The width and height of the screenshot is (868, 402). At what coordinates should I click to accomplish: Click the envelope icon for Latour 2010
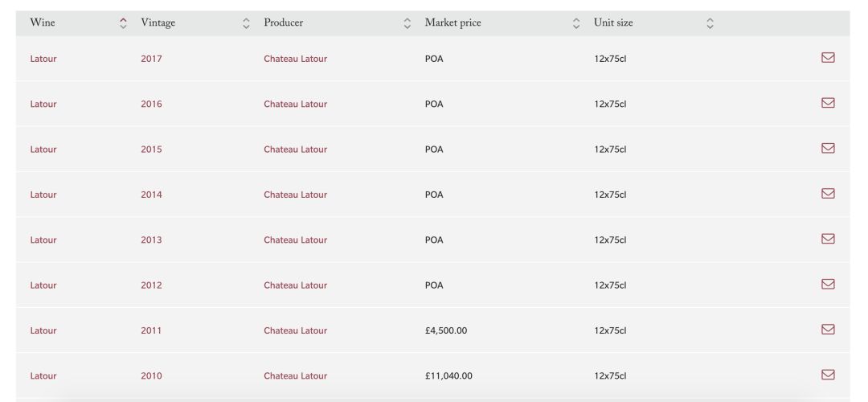click(x=828, y=375)
